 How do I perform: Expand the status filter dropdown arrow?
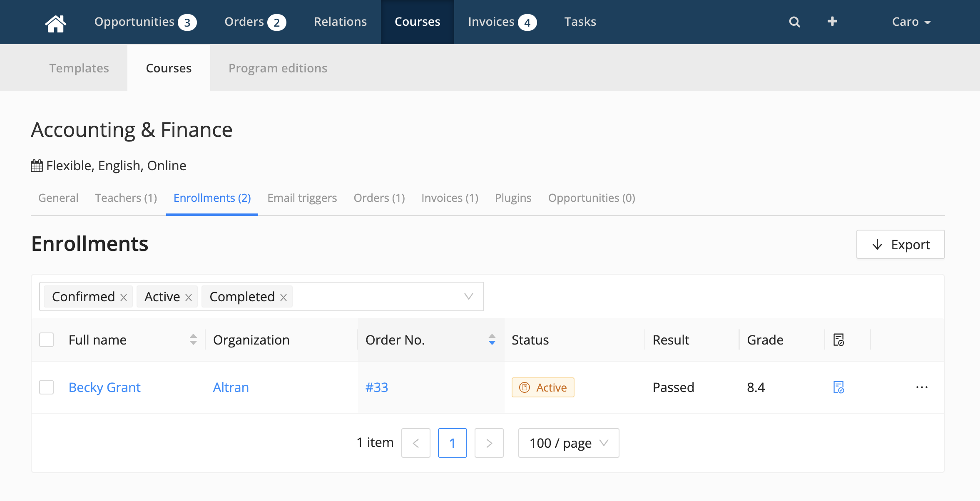click(469, 297)
